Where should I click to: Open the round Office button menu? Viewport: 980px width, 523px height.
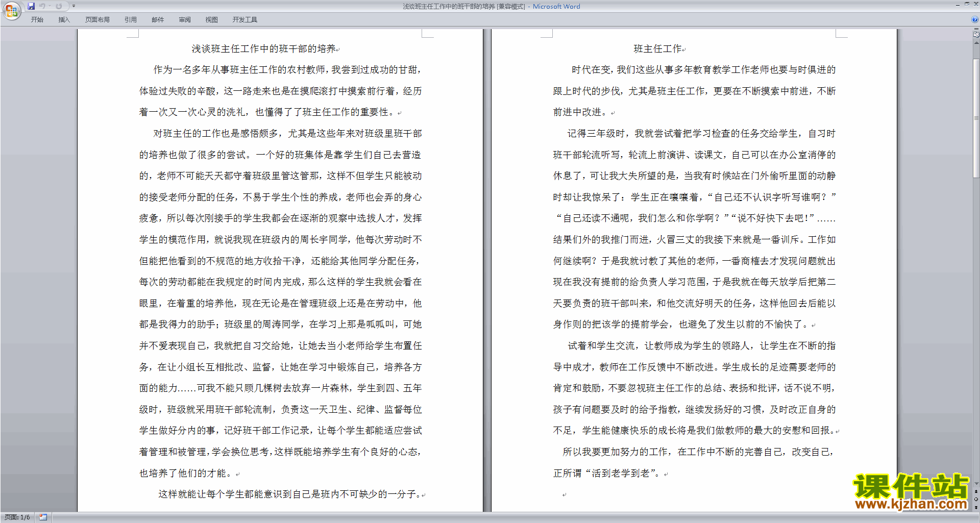(11, 10)
